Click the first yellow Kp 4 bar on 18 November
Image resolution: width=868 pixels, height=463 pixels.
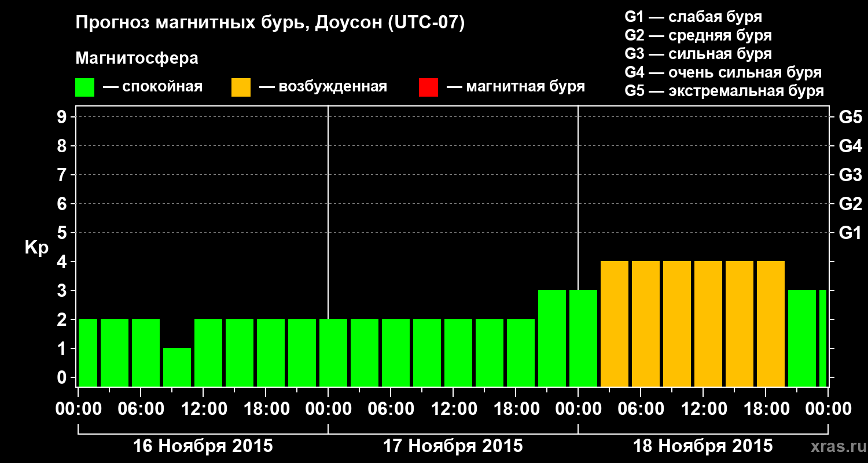(x=615, y=324)
